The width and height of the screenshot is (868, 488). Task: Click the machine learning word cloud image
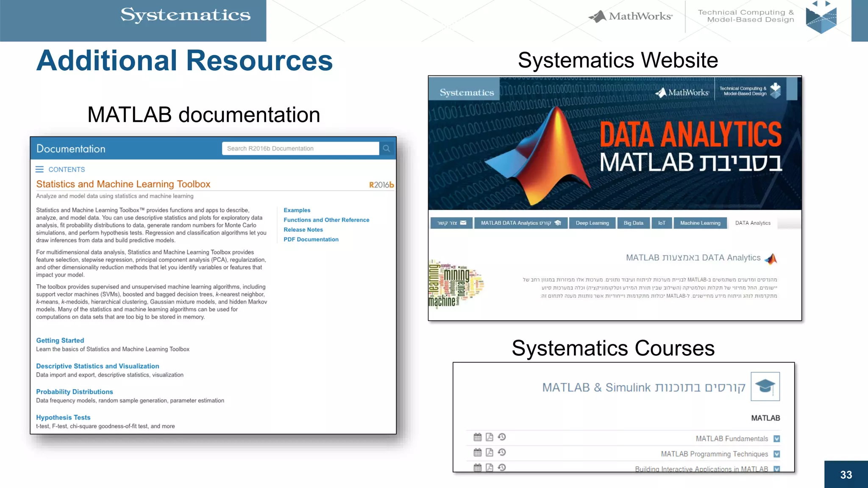[x=456, y=284]
